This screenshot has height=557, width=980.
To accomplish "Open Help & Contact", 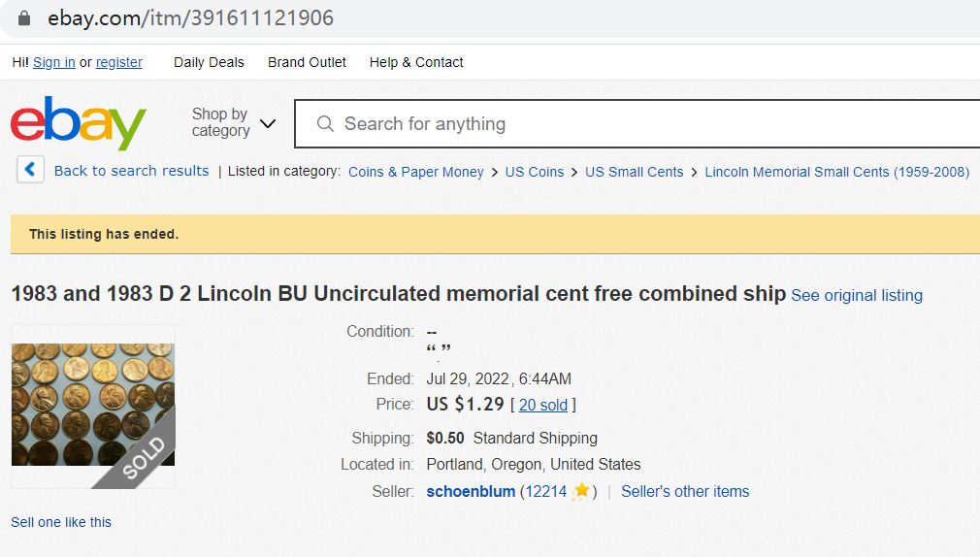I will (x=416, y=62).
